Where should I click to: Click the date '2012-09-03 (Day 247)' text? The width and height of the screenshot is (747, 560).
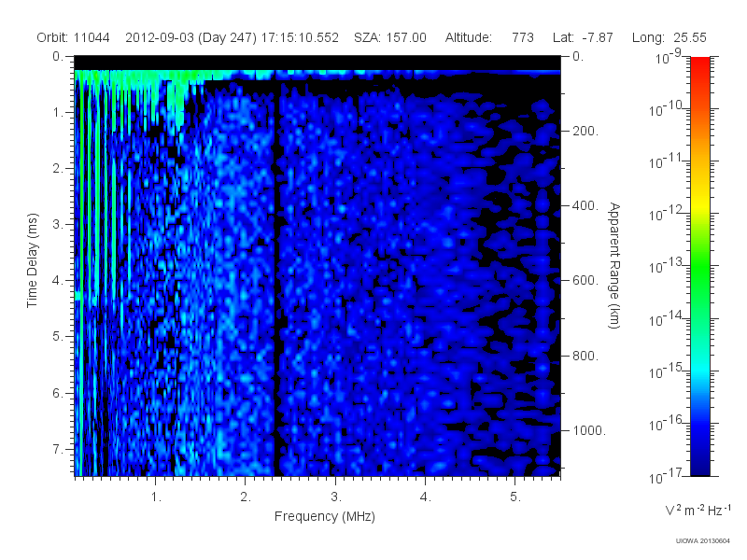pos(191,37)
